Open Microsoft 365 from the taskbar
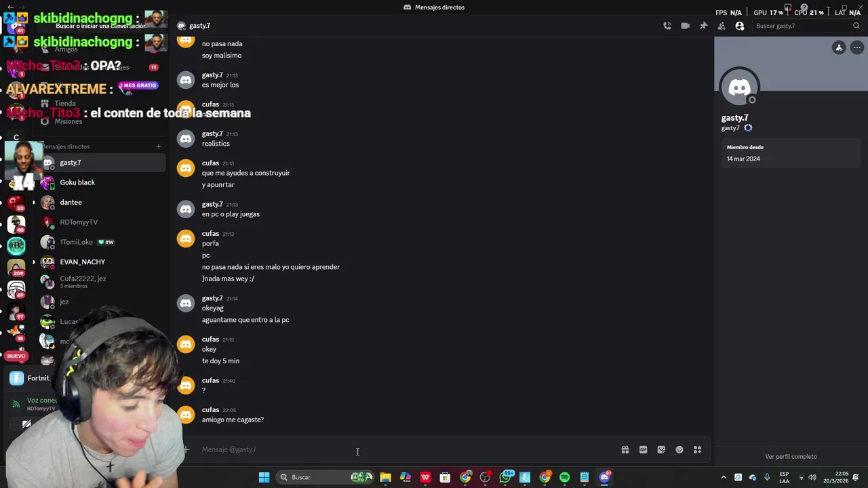Image resolution: width=868 pixels, height=488 pixels. click(406, 477)
